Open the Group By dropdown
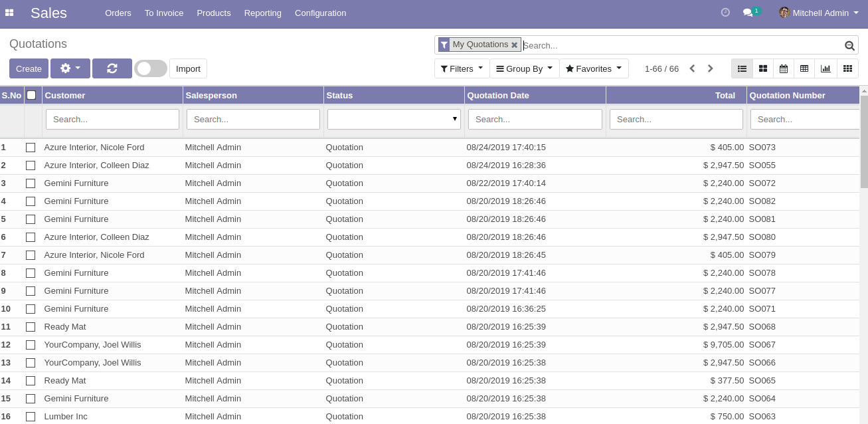 click(524, 68)
